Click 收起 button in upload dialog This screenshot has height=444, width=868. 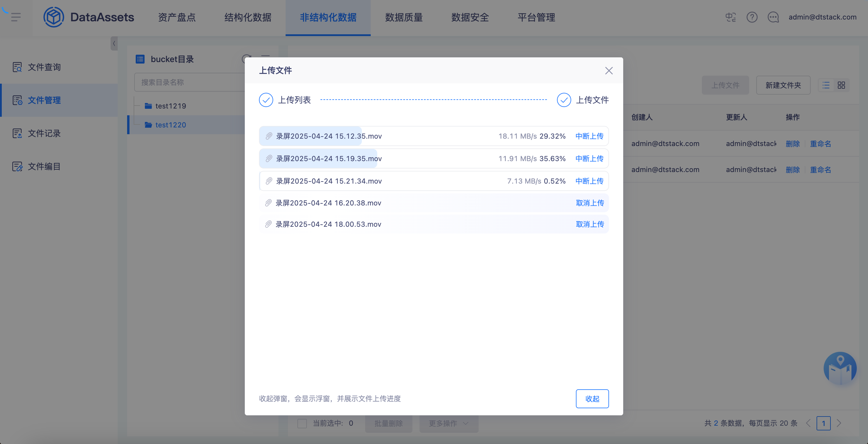pos(592,399)
